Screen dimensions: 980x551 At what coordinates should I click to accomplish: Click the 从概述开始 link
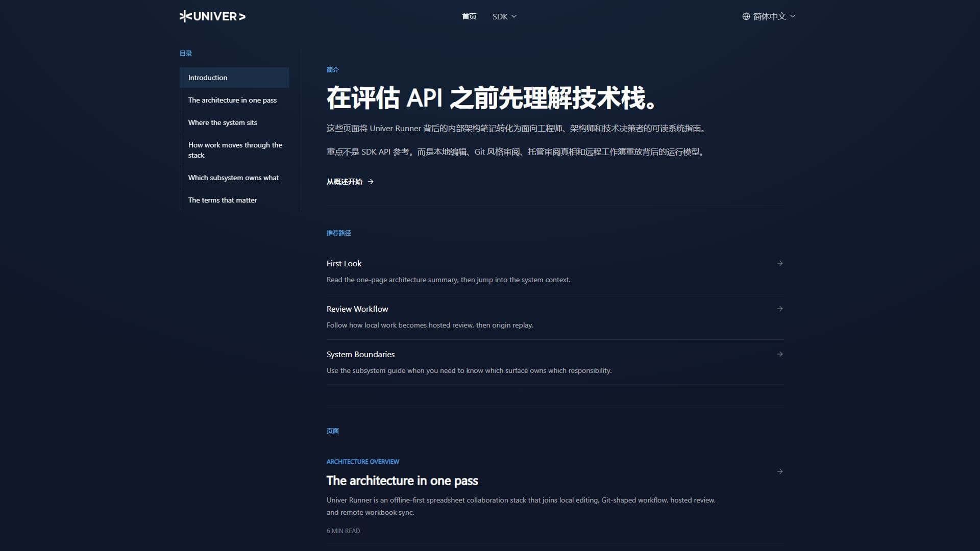pyautogui.click(x=350, y=182)
